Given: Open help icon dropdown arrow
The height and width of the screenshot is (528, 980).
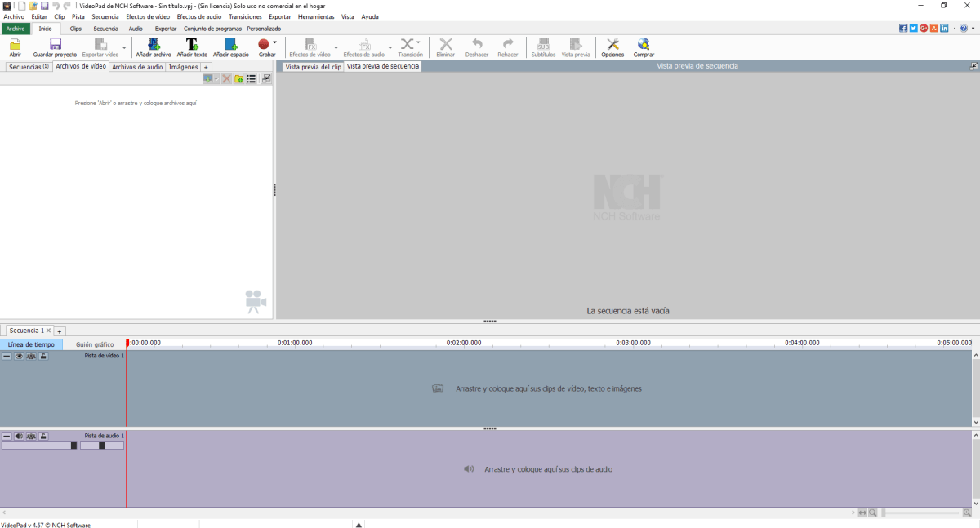Looking at the screenshot, I should pyautogui.click(x=973, y=28).
